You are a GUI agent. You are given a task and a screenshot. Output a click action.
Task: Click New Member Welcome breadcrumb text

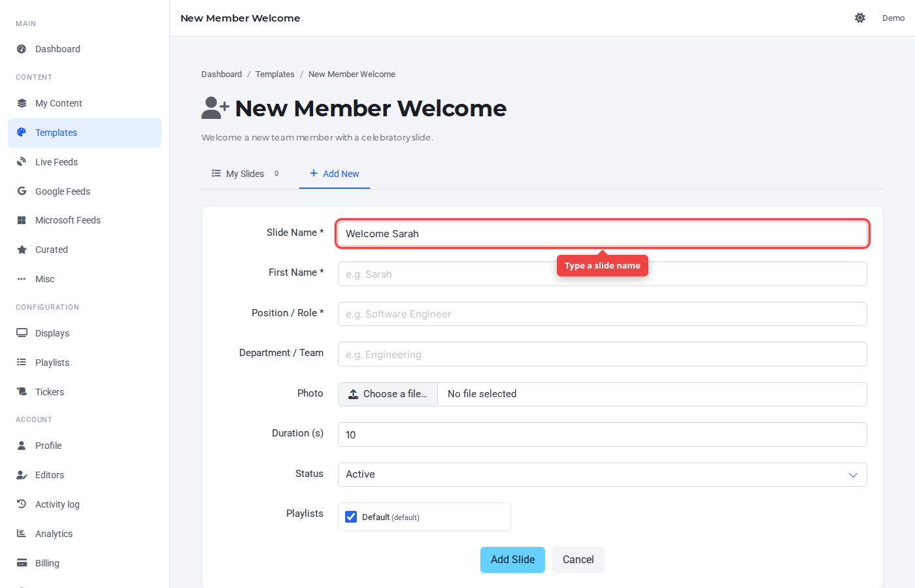click(x=352, y=74)
